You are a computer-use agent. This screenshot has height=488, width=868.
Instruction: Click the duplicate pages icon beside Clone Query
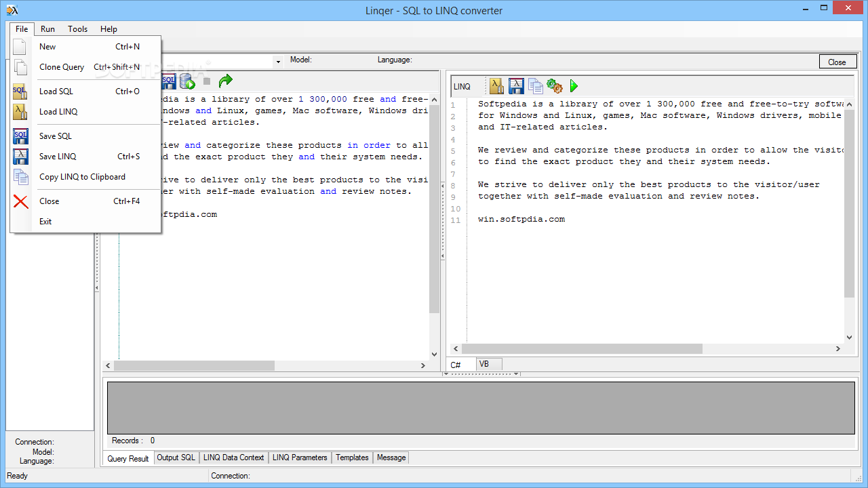coord(21,67)
